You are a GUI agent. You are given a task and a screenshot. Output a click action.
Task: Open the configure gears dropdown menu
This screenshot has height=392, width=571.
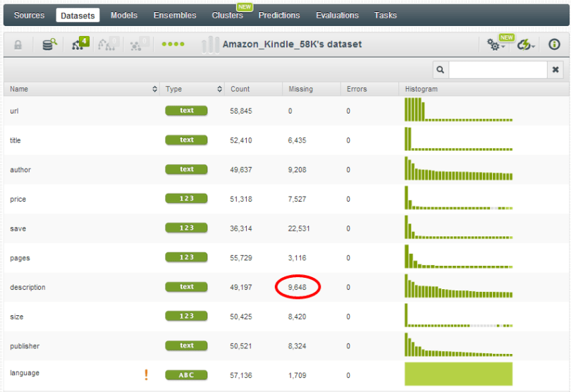pyautogui.click(x=496, y=44)
